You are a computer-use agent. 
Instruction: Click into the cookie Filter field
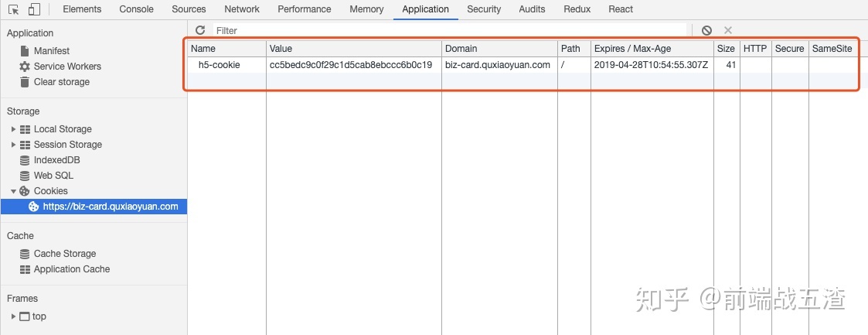(450, 30)
